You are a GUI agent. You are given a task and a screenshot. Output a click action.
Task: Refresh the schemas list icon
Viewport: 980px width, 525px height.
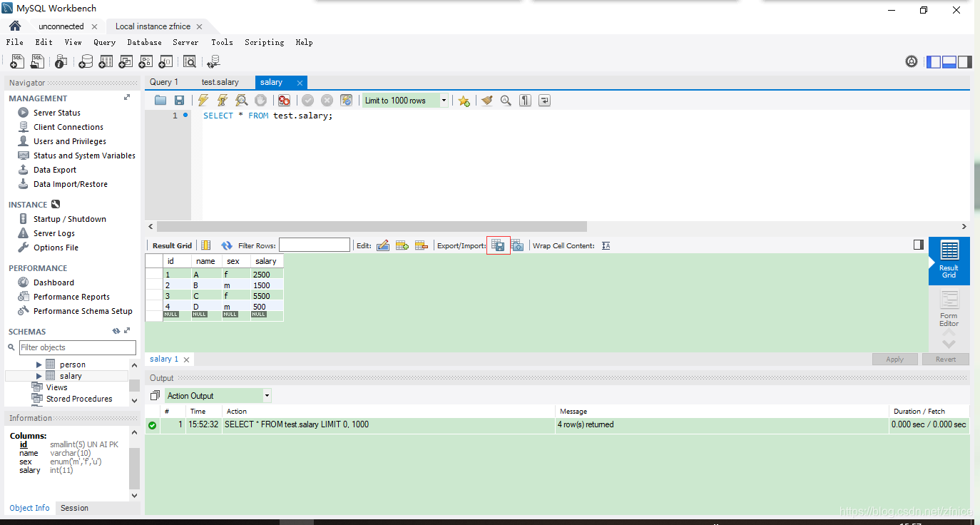tap(116, 331)
